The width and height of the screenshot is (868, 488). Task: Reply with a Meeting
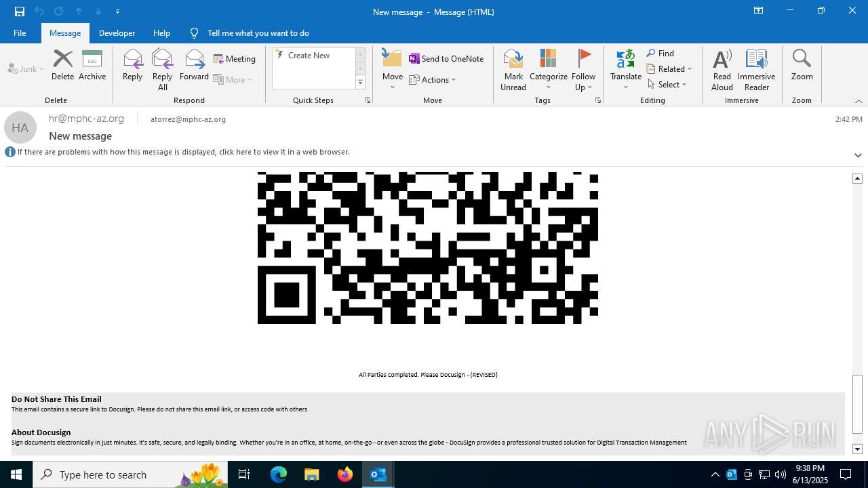235,59
